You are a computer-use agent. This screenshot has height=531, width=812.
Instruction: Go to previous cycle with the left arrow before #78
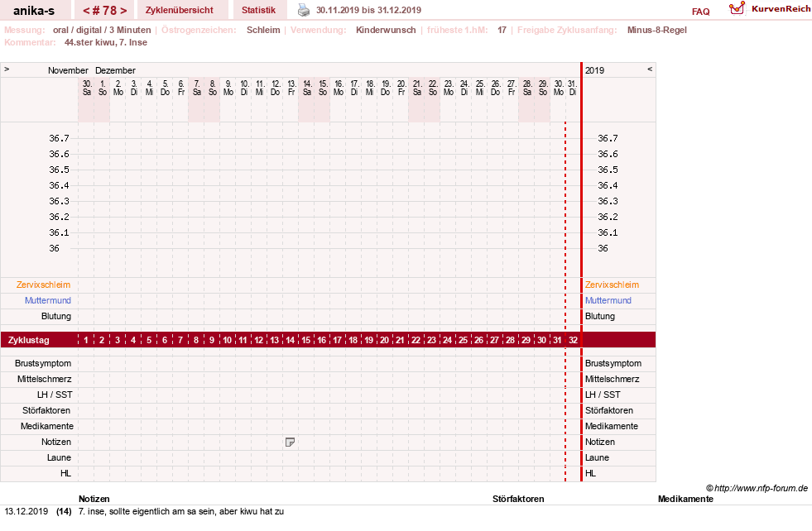(86, 11)
